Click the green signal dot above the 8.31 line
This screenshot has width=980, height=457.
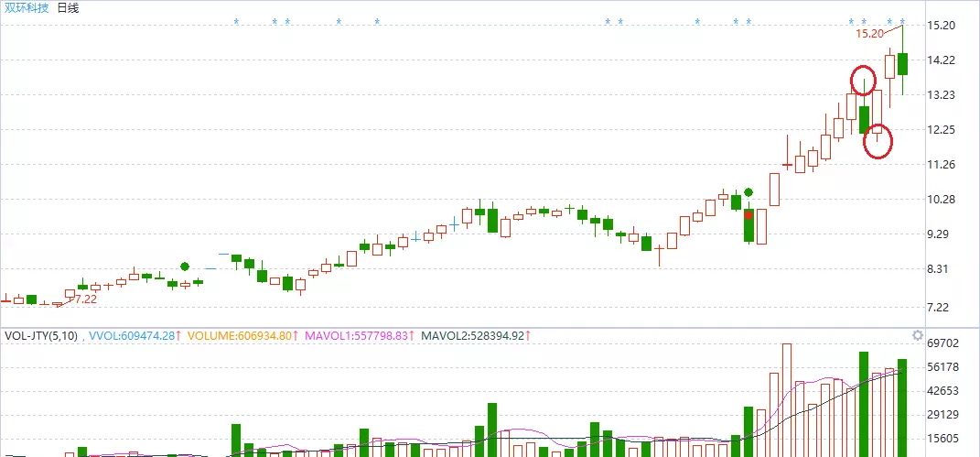[185, 267]
